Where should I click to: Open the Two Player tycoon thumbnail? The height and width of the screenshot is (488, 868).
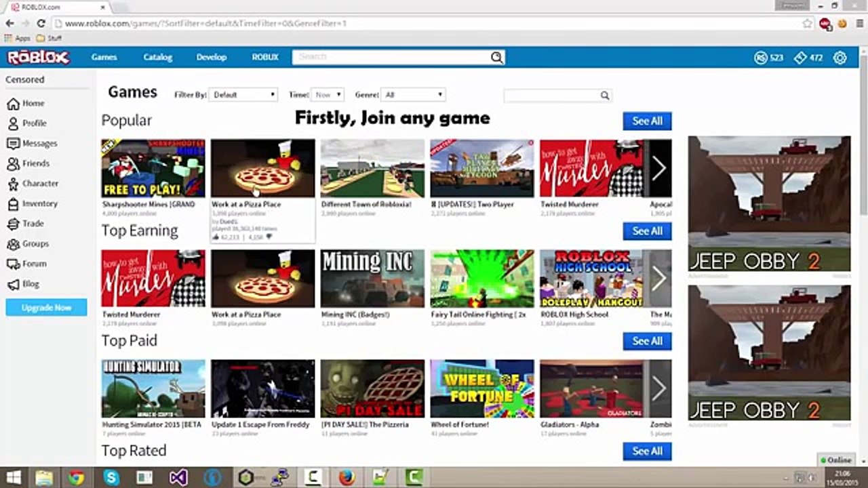tap(482, 168)
